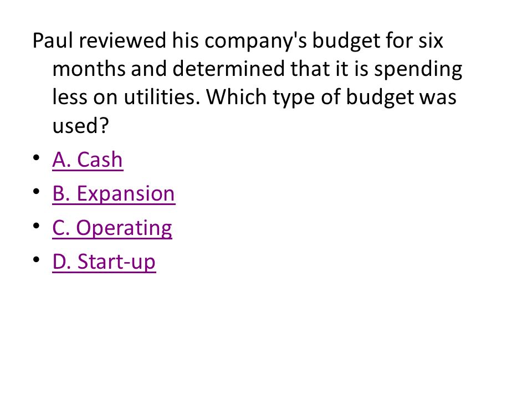Click the bullet beside 'B. Expansion'
Image resolution: width=532 pixels, height=399 pixels.
pyautogui.click(x=37, y=192)
